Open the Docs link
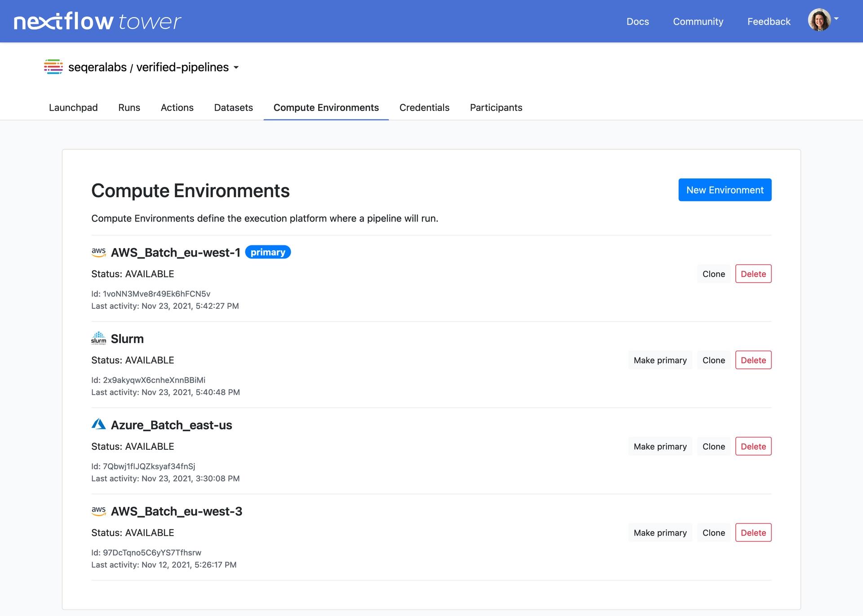Image resolution: width=863 pixels, height=616 pixels. tap(637, 22)
